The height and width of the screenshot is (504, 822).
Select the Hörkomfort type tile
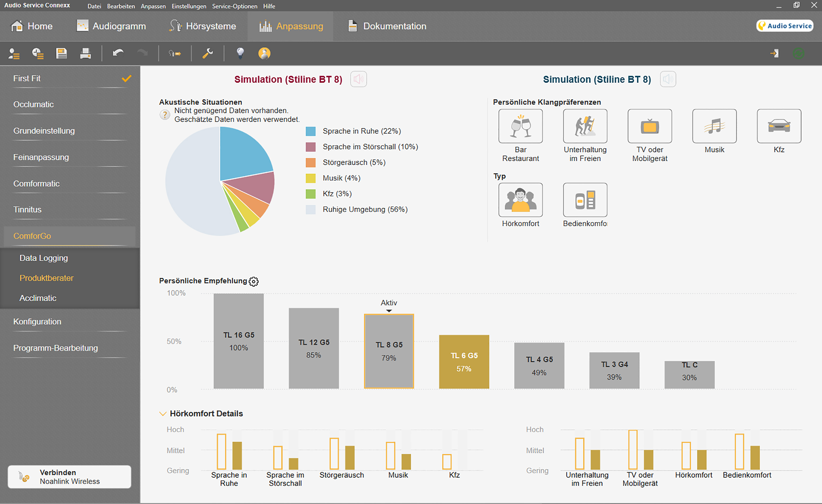(520, 200)
